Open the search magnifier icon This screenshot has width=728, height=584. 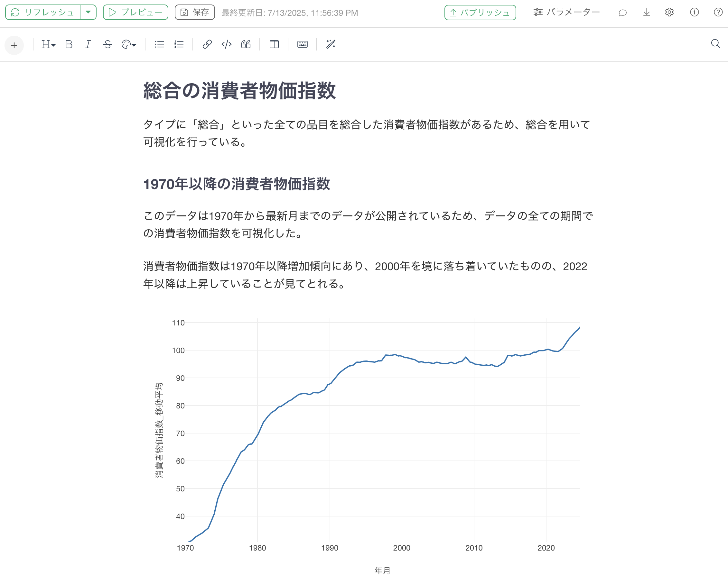[x=715, y=44]
